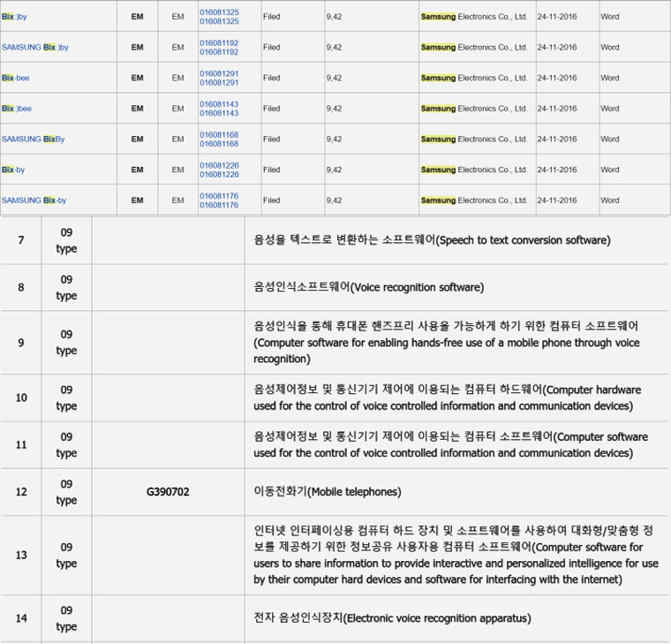Open the 'Bix-by' trademark link
Image resolution: width=671 pixels, height=644 pixels.
point(13,170)
